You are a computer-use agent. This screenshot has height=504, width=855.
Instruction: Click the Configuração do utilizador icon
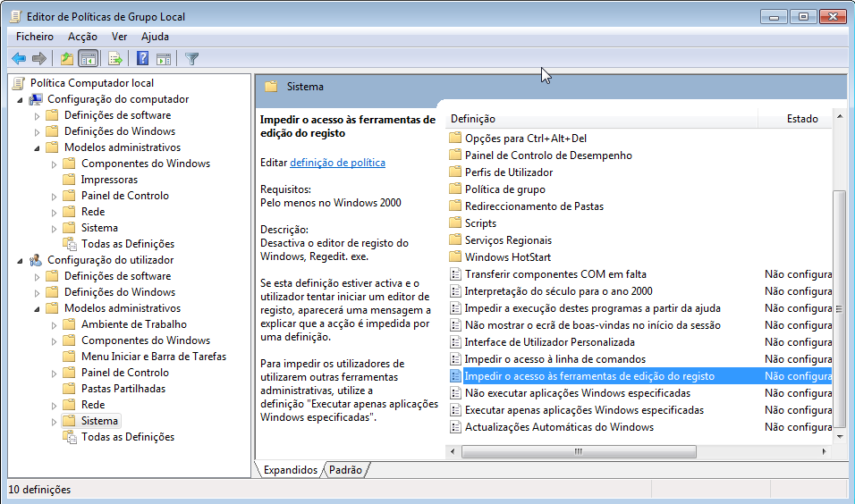pyautogui.click(x=36, y=260)
